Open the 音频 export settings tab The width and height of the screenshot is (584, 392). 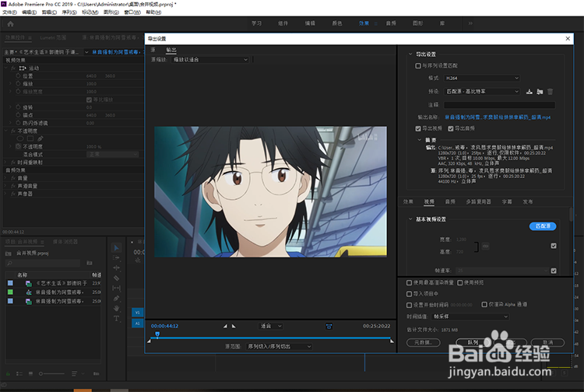[x=450, y=201]
